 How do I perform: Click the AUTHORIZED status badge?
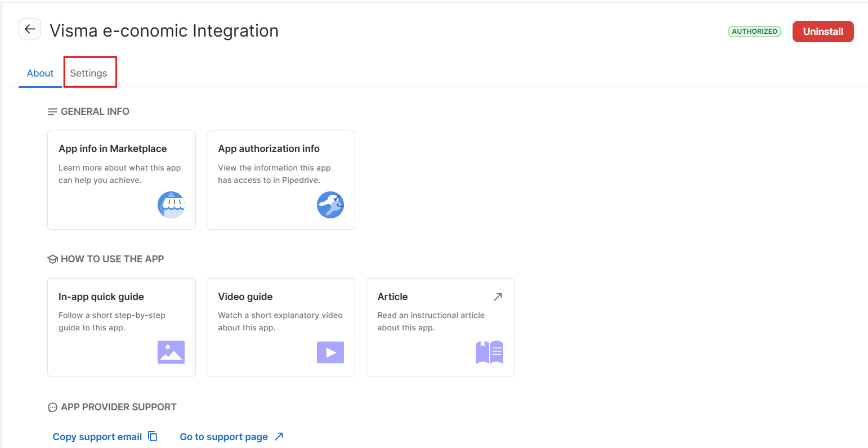point(754,32)
